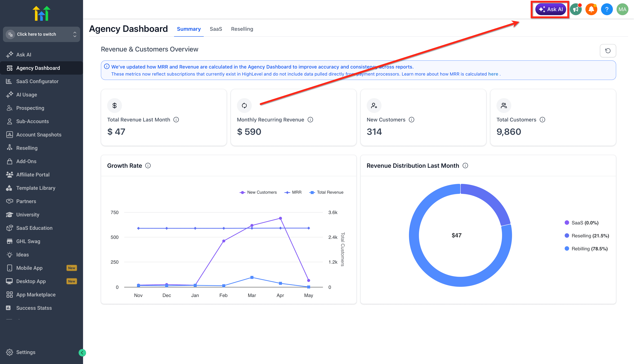Click the Account Snapshots icon

(x=9, y=134)
